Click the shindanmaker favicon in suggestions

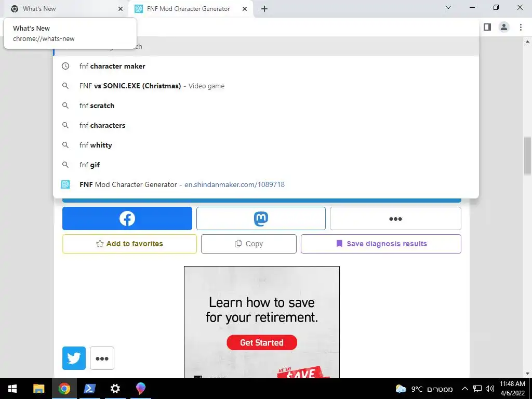click(x=65, y=184)
